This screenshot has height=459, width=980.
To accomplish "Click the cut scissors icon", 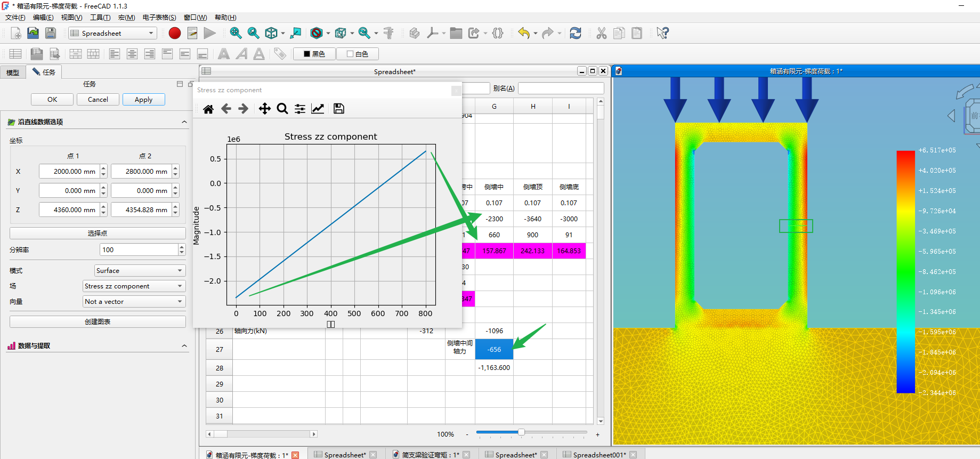I will [602, 33].
